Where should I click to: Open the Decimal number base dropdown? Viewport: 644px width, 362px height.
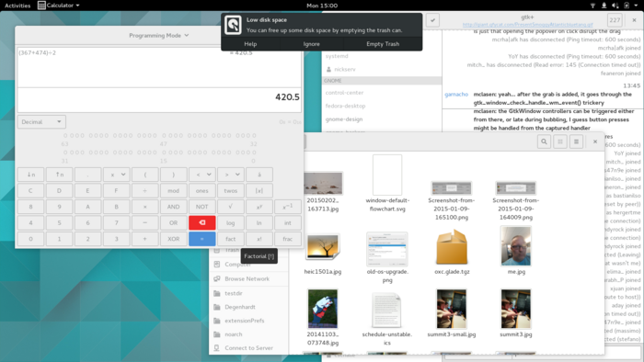pyautogui.click(x=41, y=122)
